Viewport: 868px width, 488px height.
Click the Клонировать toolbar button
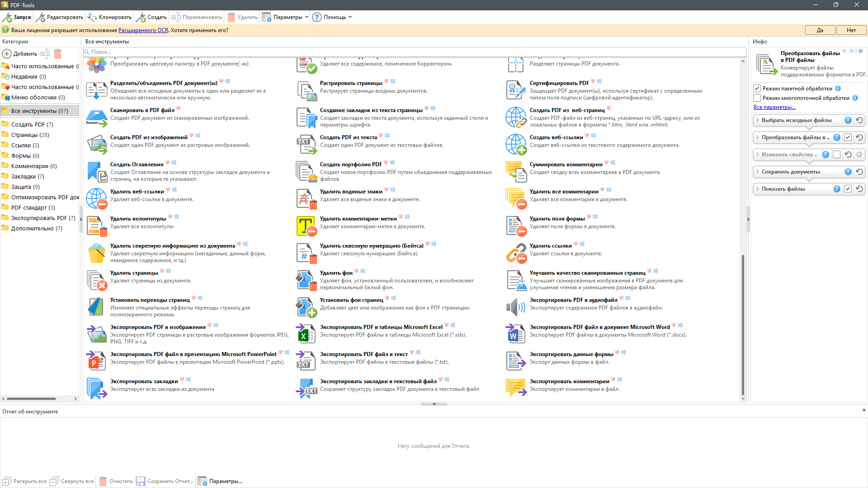click(110, 17)
